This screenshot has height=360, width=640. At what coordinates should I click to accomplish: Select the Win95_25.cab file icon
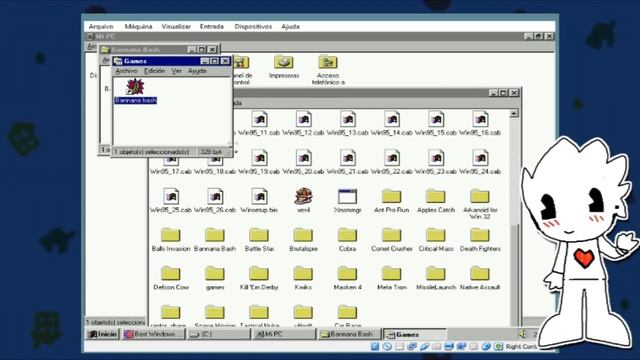171,197
